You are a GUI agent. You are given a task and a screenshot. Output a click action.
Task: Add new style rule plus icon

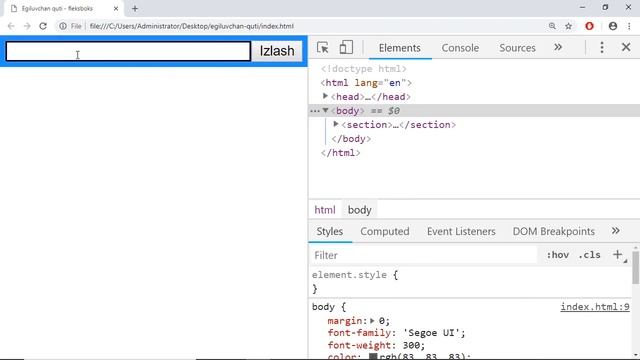(618, 255)
